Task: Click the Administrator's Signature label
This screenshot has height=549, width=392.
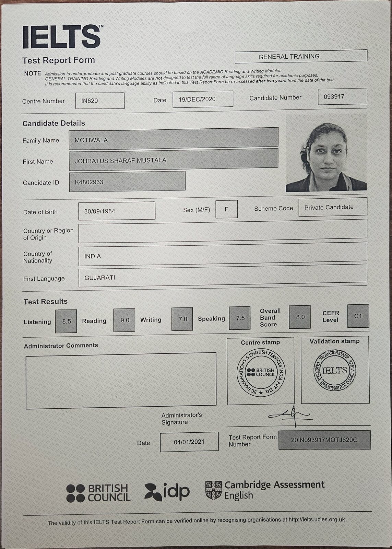Action: (x=181, y=419)
